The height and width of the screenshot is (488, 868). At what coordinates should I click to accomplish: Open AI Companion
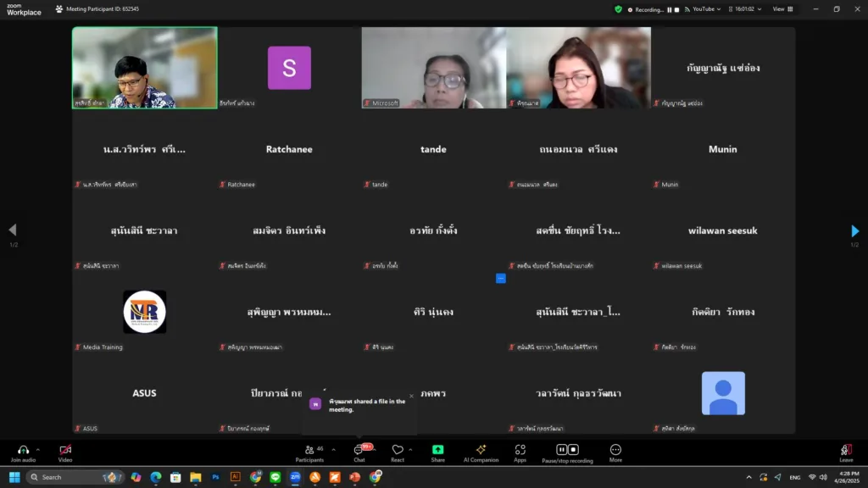click(481, 451)
